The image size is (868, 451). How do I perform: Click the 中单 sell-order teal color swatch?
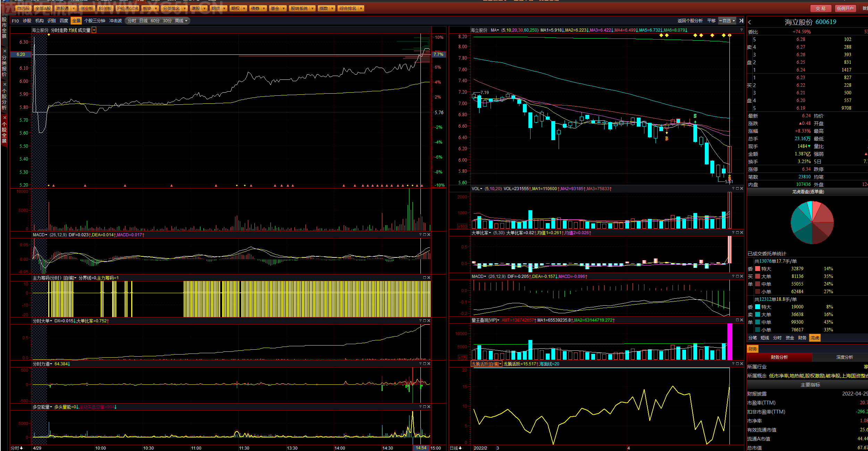coord(758,322)
